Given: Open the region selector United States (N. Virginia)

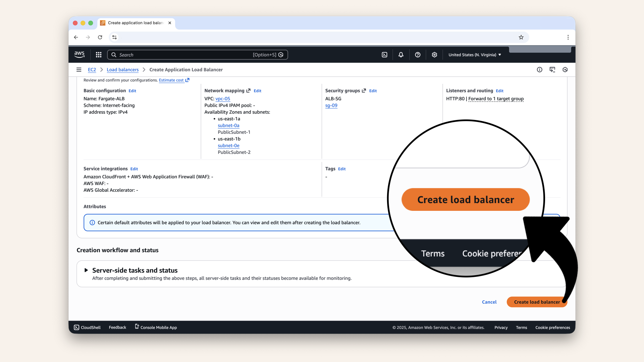Looking at the screenshot, I should point(474,55).
